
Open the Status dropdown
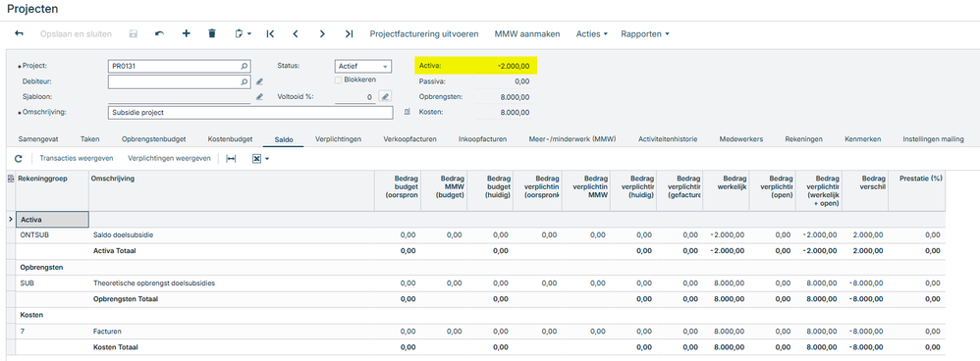pyautogui.click(x=363, y=66)
